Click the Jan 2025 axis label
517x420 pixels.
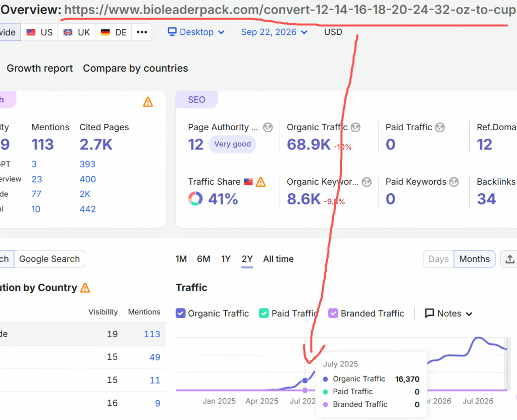click(219, 401)
